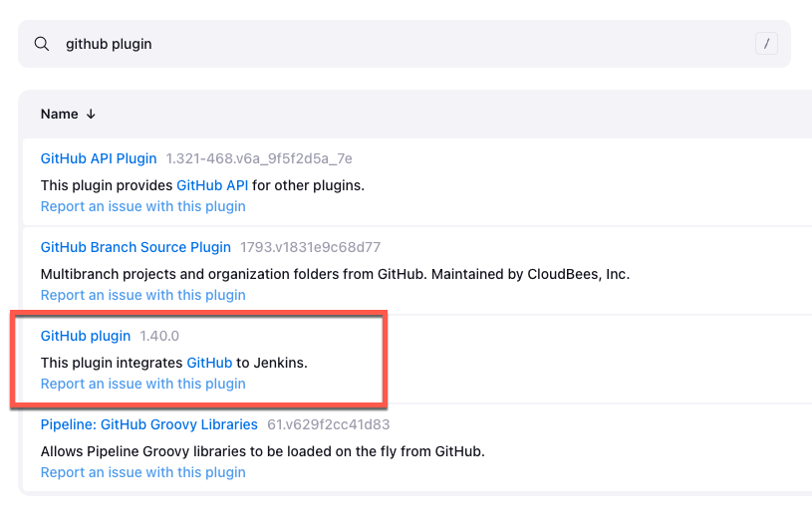Open the GitHub Branch Source Plugin link
Image resolution: width=812 pixels, height=528 pixels.
[x=135, y=247]
